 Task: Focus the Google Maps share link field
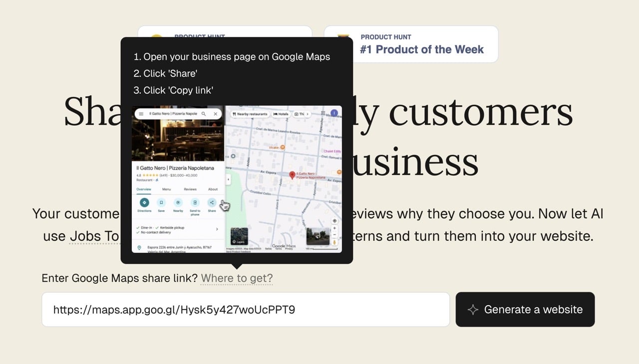pyautogui.click(x=246, y=310)
